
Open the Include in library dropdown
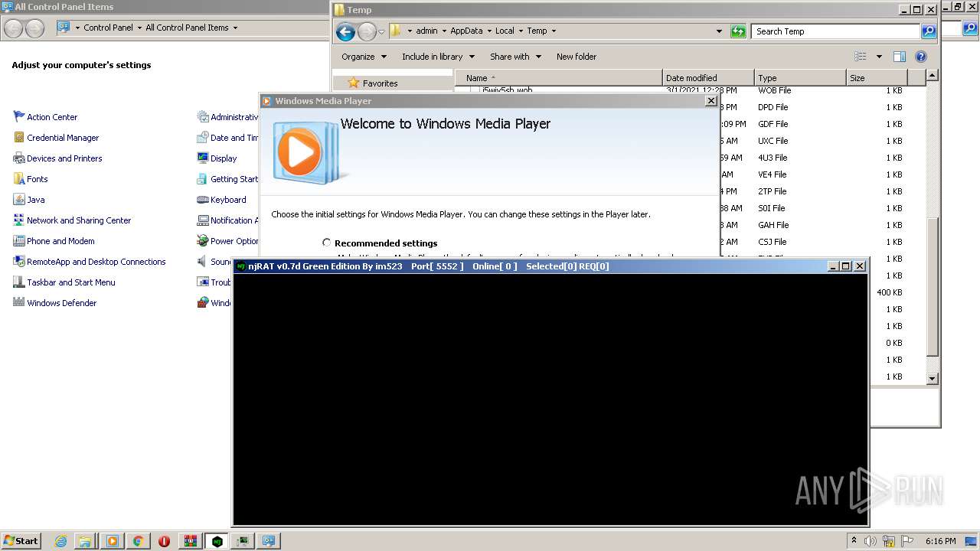438,57
